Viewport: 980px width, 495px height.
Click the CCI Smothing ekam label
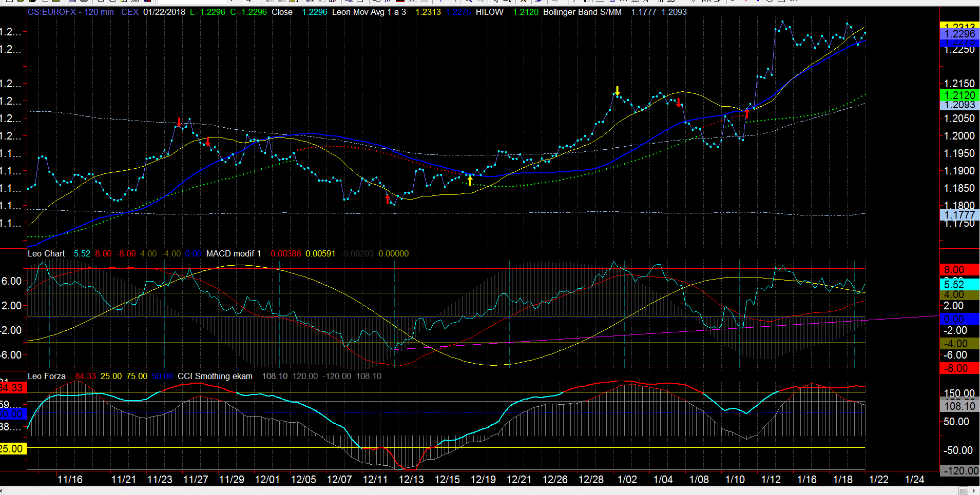[215, 376]
